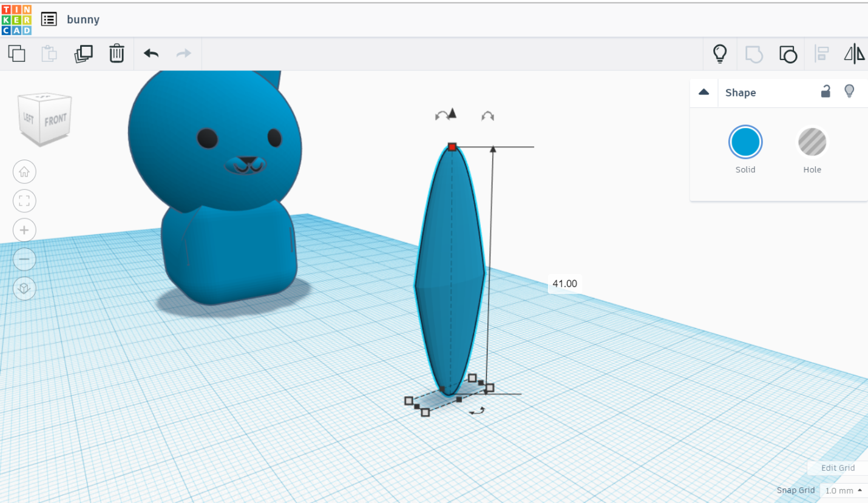Rename the design title bunny
The image size is (868, 503).
click(x=83, y=19)
